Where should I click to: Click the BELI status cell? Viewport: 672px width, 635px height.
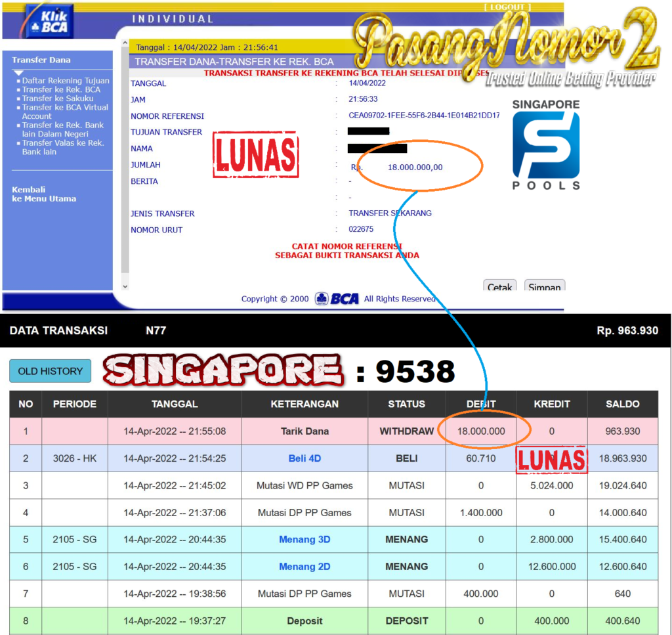point(407,458)
